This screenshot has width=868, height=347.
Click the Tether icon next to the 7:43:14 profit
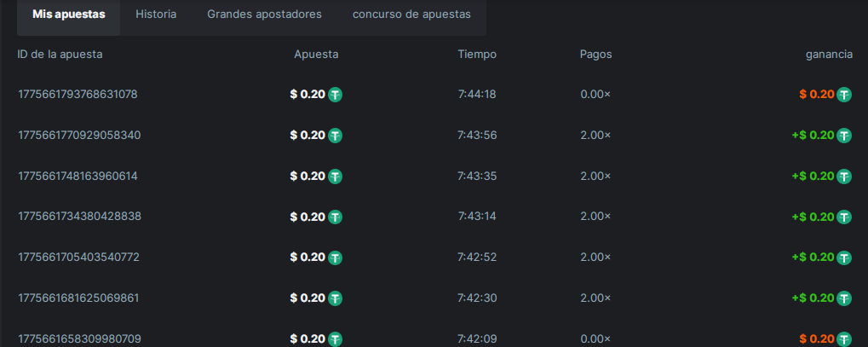coord(844,217)
